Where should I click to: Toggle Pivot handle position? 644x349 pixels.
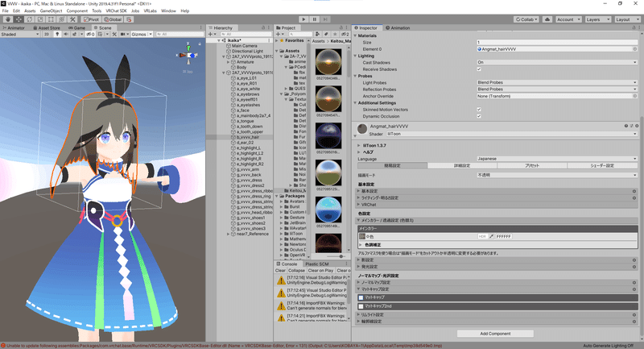click(x=91, y=19)
